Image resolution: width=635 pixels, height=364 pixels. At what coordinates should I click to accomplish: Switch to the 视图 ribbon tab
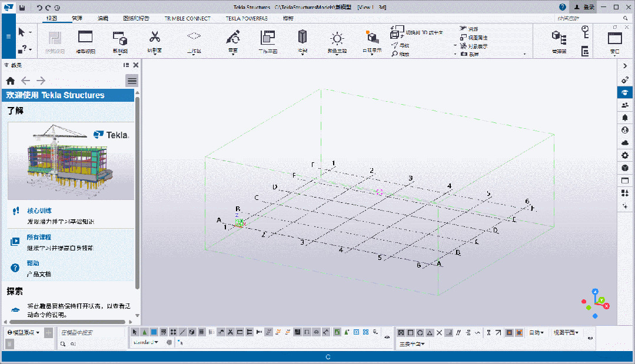52,18
